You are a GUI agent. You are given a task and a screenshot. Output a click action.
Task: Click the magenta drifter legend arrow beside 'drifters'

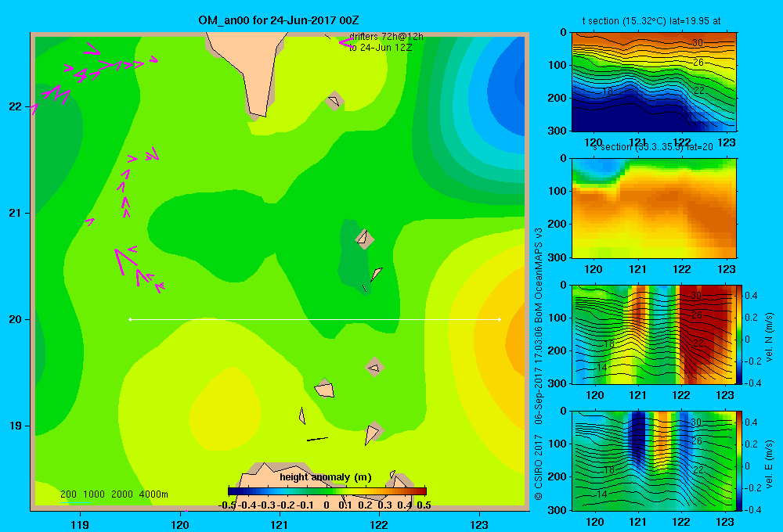tap(345, 43)
